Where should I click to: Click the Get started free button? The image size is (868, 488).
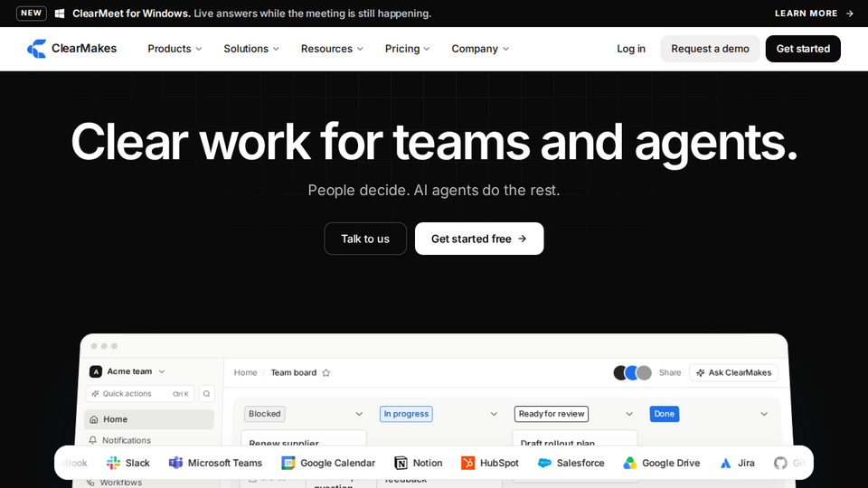(479, 239)
